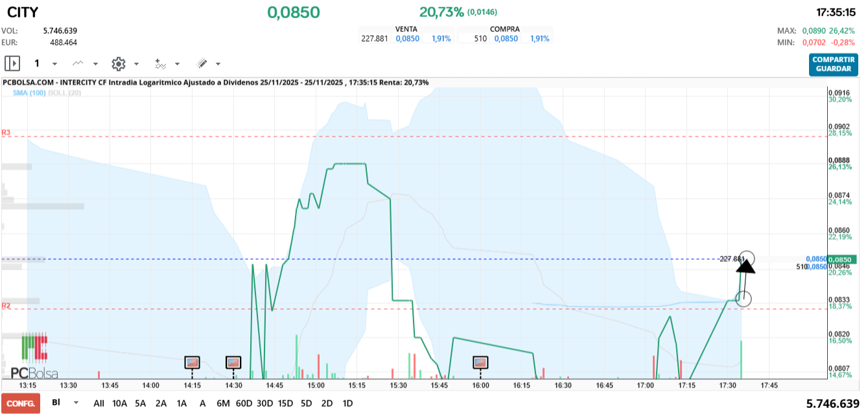The image size is (868, 417).
Task: Expand the drawing tools dropdown arrow
Action: (218, 64)
